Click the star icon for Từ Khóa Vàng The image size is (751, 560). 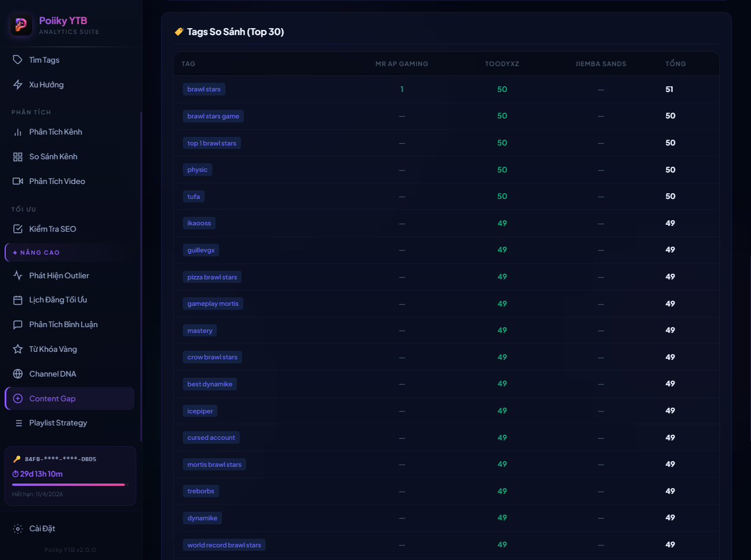(x=18, y=349)
